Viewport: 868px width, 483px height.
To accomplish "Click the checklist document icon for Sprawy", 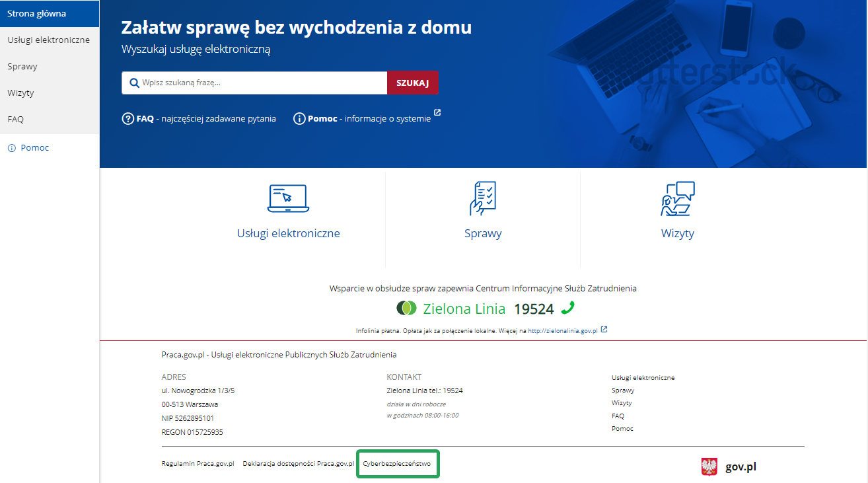I will [483, 198].
